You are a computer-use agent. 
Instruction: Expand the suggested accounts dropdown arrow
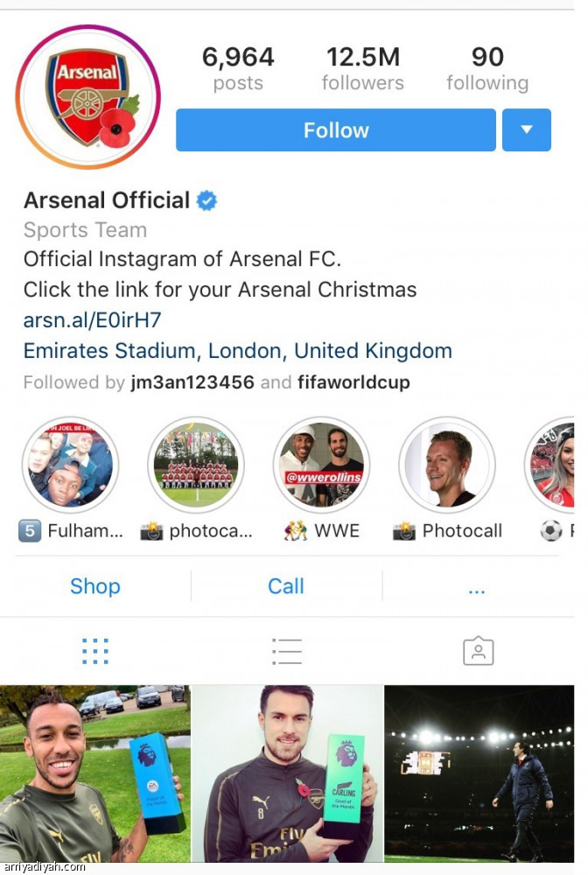527,130
